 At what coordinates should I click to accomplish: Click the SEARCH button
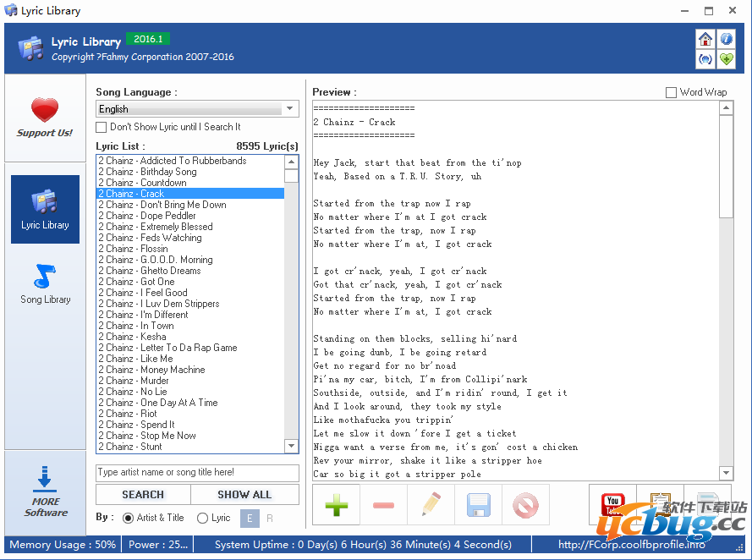click(x=143, y=495)
